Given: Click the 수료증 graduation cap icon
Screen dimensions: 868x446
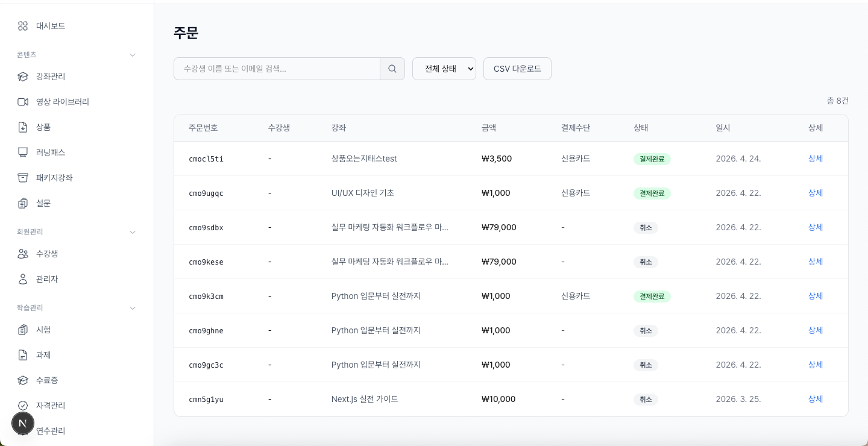Looking at the screenshot, I should coord(23,380).
